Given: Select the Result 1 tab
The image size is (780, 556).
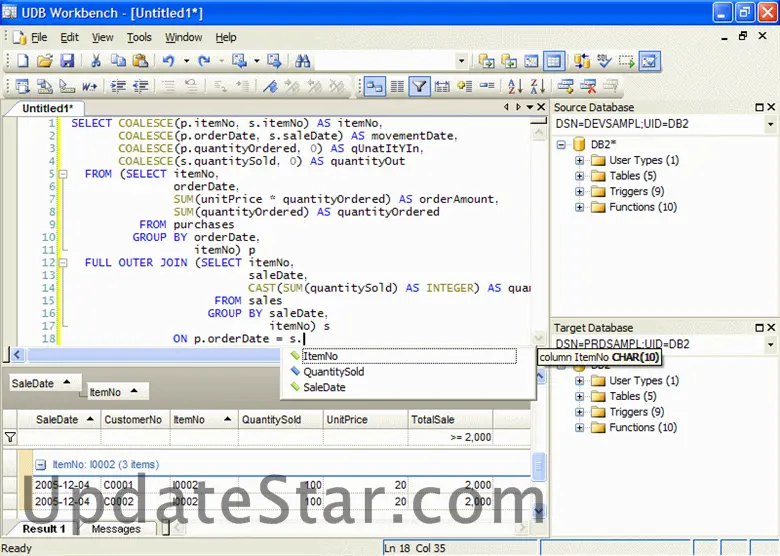Looking at the screenshot, I should [x=44, y=529].
